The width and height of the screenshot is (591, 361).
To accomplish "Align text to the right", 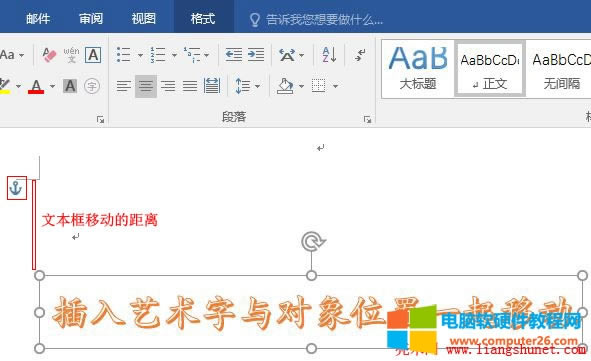I will tap(168, 86).
